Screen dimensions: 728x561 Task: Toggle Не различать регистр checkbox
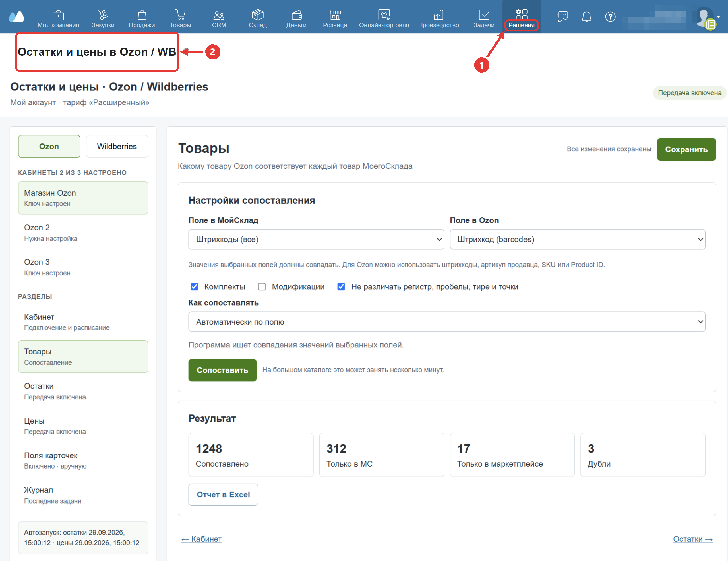[x=341, y=287]
